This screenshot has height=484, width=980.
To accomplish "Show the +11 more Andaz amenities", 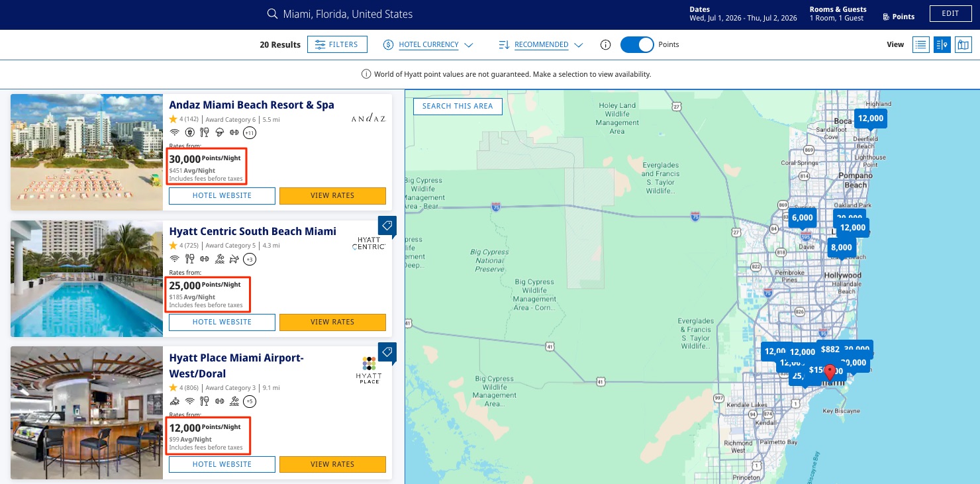I will [250, 132].
